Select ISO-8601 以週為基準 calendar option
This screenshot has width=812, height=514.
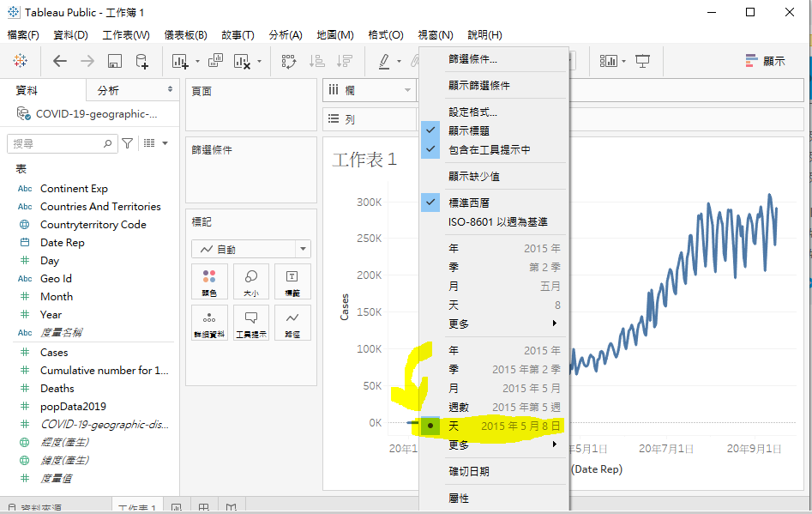click(494, 221)
